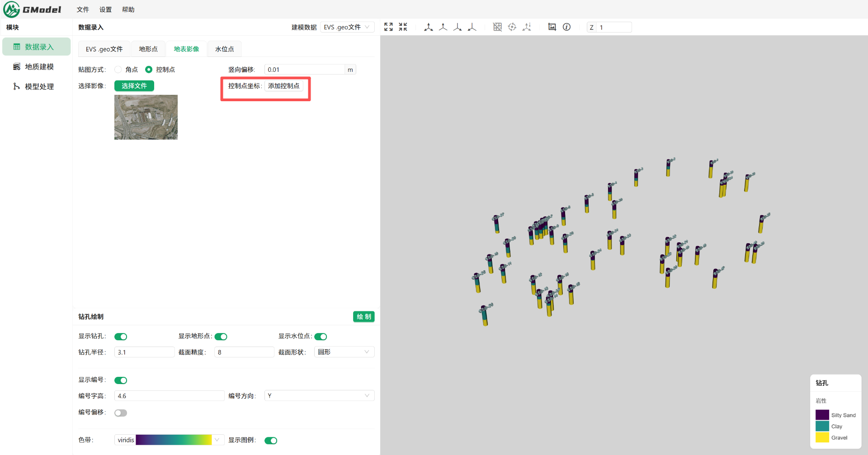Turn off the 显示图例 switch
Screen dimensions: 868x455
pos(271,441)
